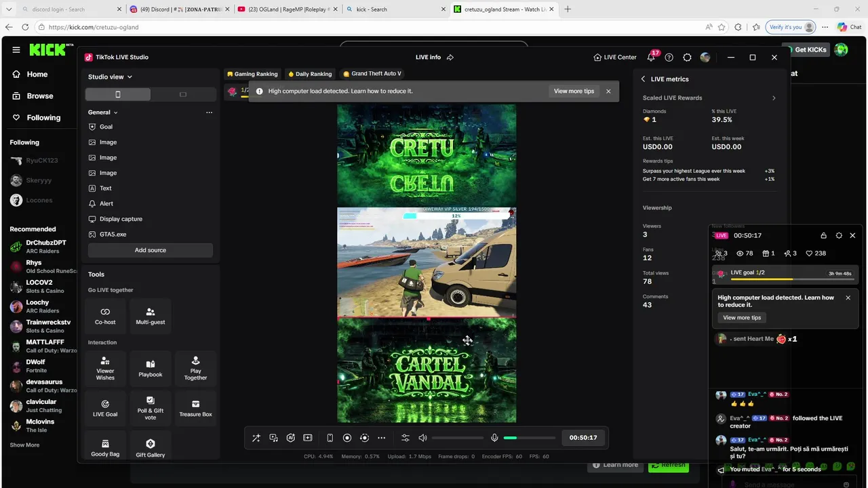Mute the speaker audio icon
868x488 pixels.
[423, 438]
